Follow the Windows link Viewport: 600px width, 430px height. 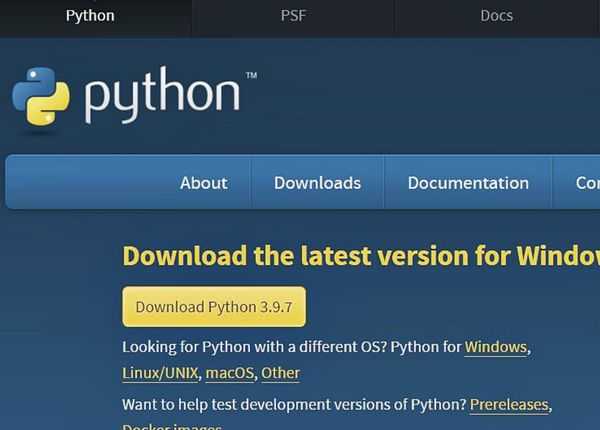[x=496, y=347]
